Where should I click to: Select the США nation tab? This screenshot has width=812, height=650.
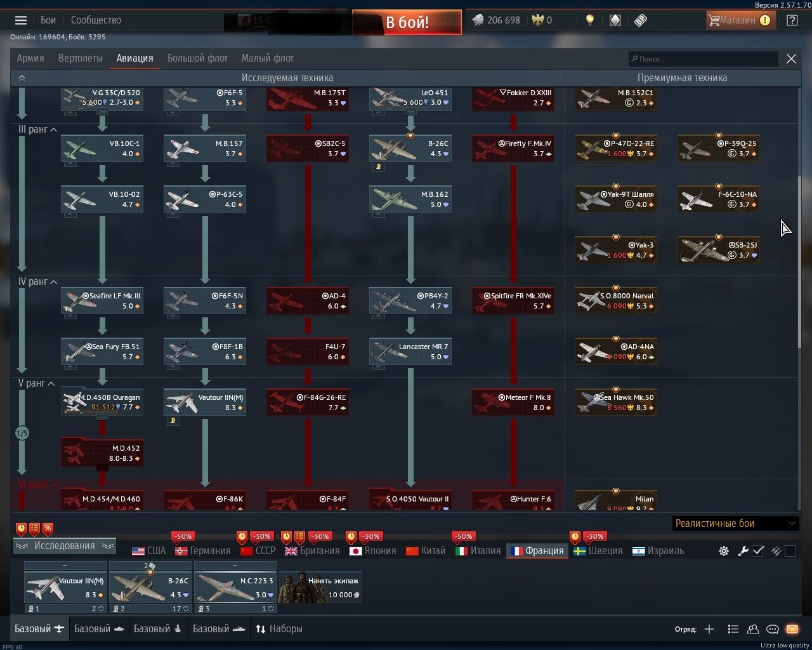(148, 551)
